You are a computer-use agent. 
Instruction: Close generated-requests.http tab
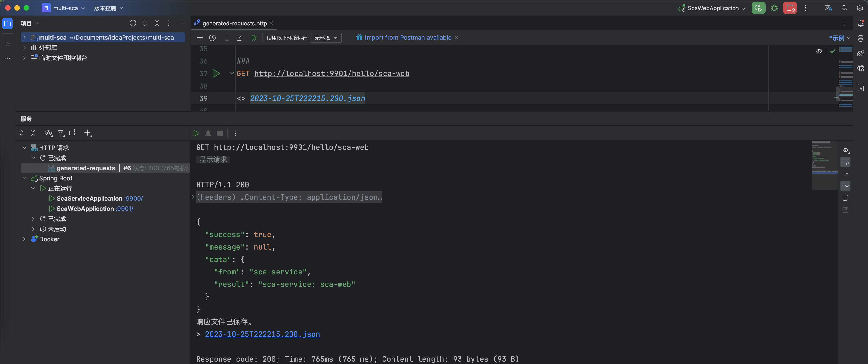tap(272, 23)
